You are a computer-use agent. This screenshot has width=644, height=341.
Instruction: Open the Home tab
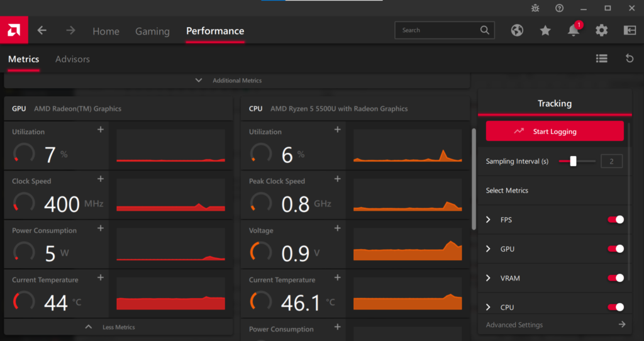[106, 31]
